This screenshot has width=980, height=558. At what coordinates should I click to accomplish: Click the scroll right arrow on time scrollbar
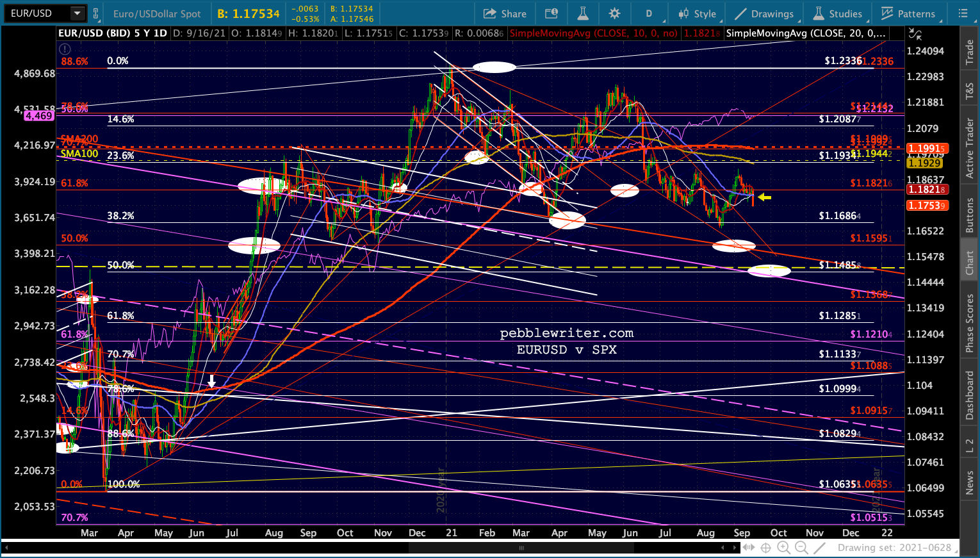pos(734,548)
